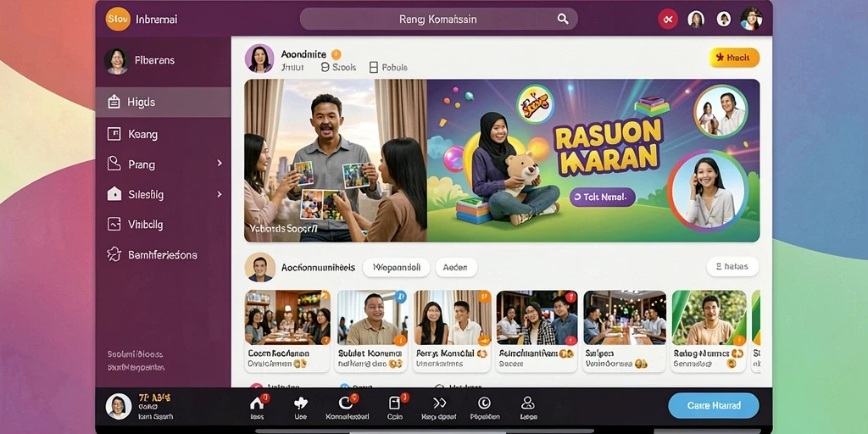Image resolution: width=868 pixels, height=434 pixels.
Task: Click the Lege person icon in the bottom bar
Action: coord(528,403)
